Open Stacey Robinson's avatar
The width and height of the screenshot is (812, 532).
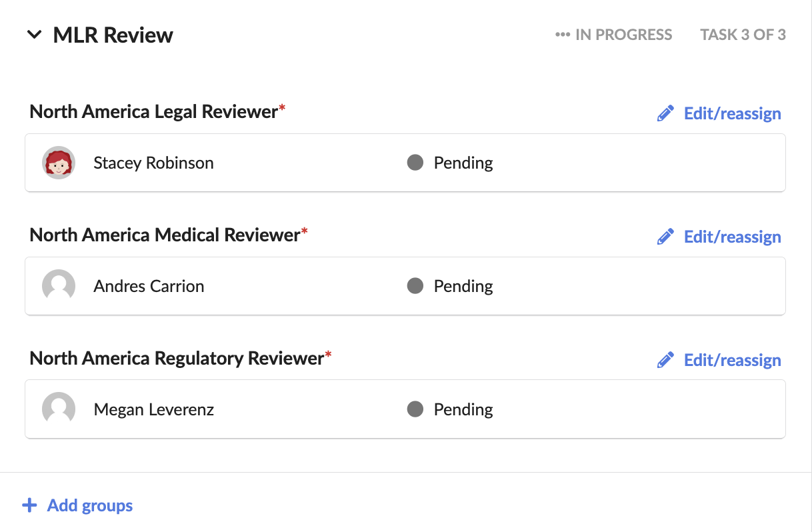(59, 163)
